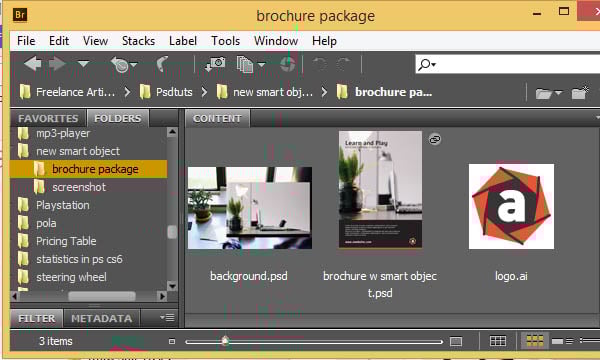
Task: Go back with the left arrow
Action: pos(33,64)
